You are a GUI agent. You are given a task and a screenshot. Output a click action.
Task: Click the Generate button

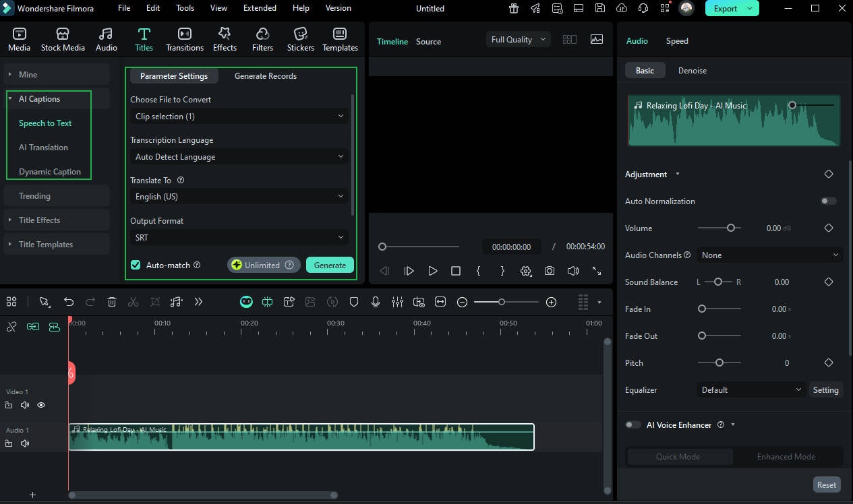pyautogui.click(x=330, y=265)
